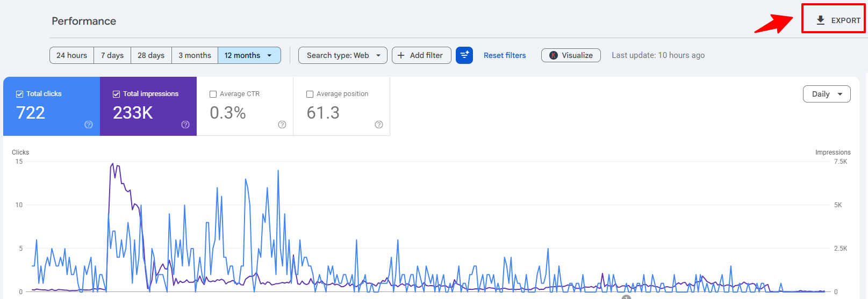Viewport: 868px width, 299px height.
Task: Click the Export download icon
Action: click(820, 20)
